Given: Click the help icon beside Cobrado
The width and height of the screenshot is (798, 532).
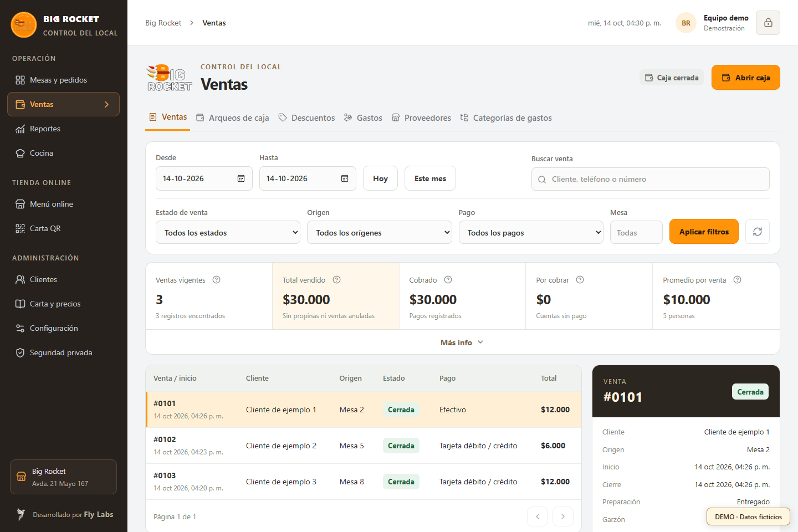Looking at the screenshot, I should point(448,280).
